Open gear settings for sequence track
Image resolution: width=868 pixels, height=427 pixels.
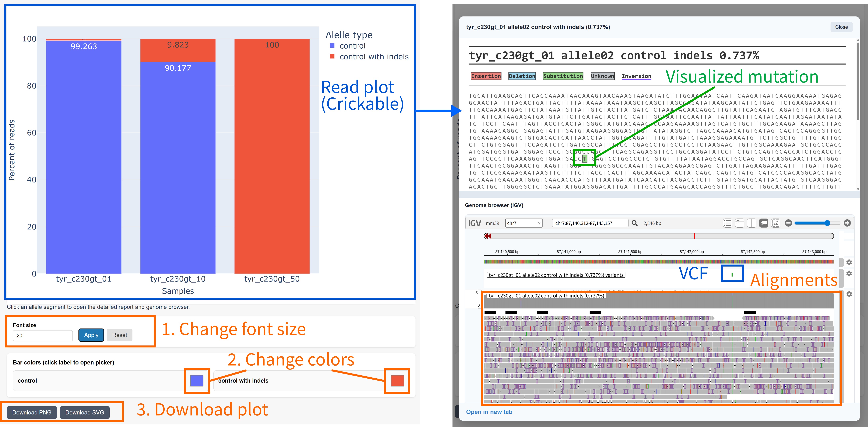pyautogui.click(x=849, y=262)
